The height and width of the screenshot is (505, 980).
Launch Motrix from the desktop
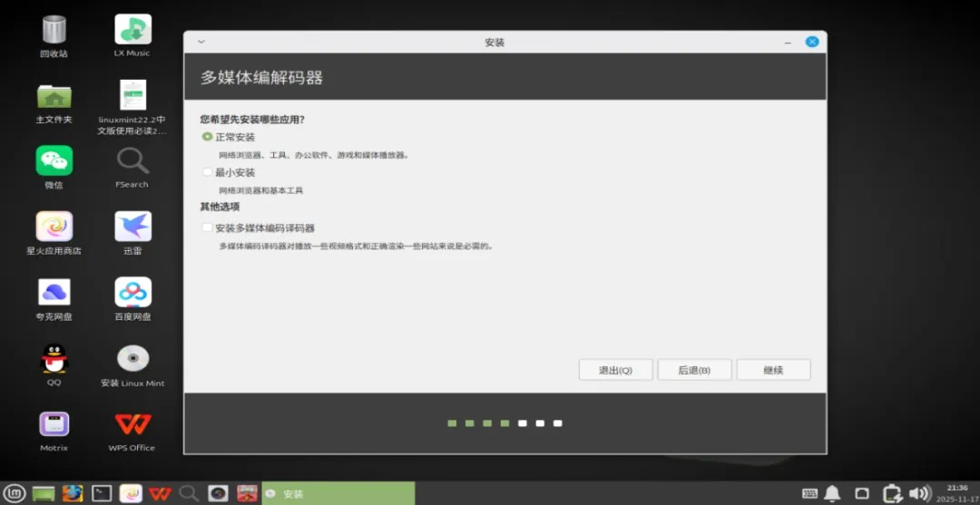coord(54,423)
